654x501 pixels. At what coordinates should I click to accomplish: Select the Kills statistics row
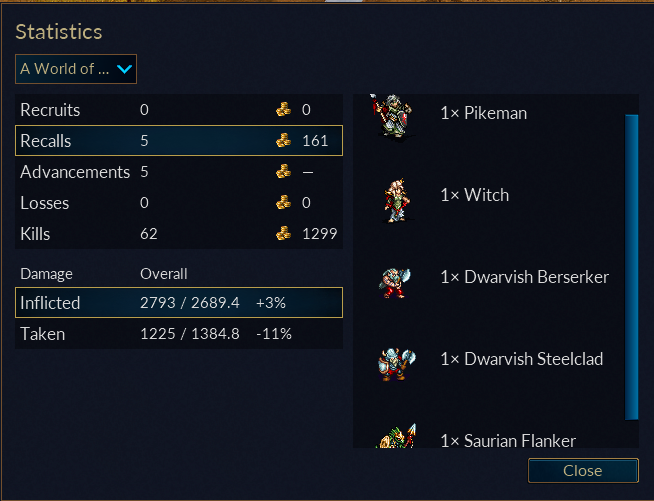pyautogui.click(x=179, y=234)
